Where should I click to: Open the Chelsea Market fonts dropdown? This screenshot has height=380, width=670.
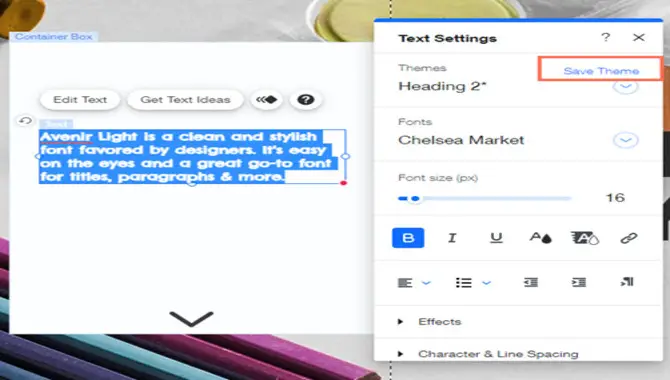click(626, 140)
